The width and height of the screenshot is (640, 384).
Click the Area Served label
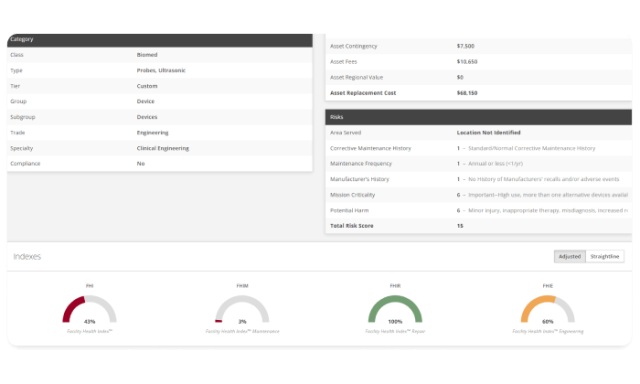point(345,133)
